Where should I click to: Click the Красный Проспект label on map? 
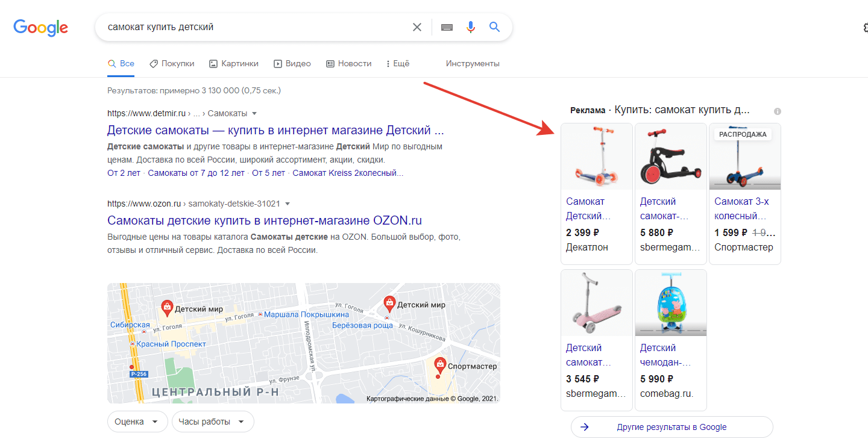coord(171,344)
